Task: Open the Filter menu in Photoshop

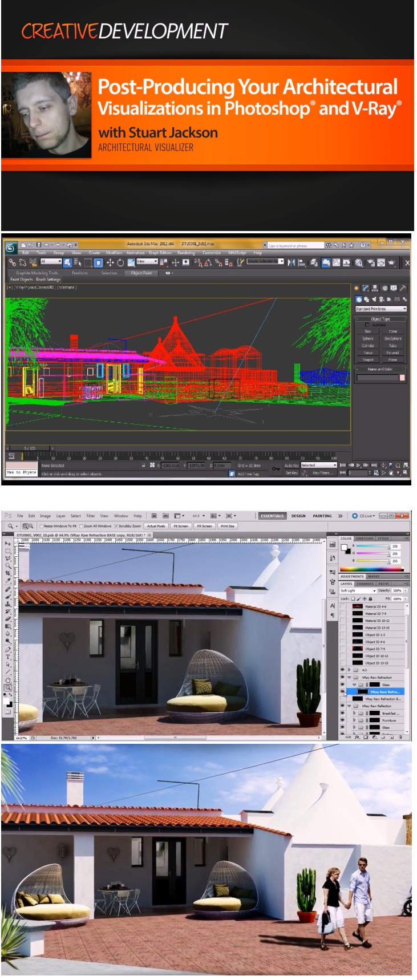Action: 90,516
